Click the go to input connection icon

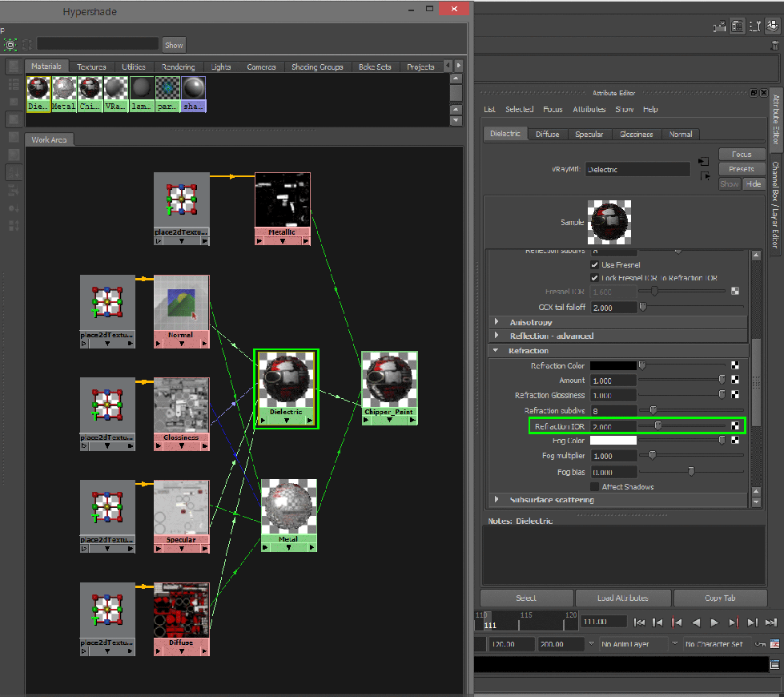(x=704, y=162)
